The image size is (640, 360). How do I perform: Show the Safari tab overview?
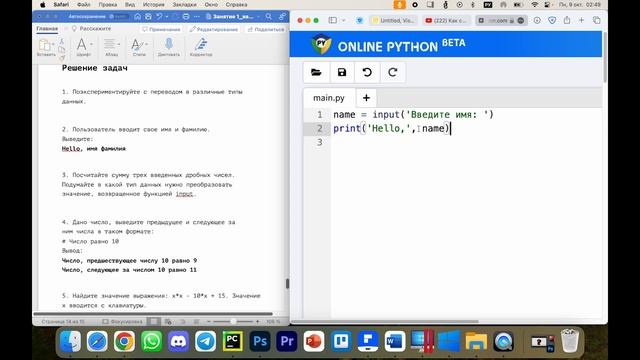(596, 20)
